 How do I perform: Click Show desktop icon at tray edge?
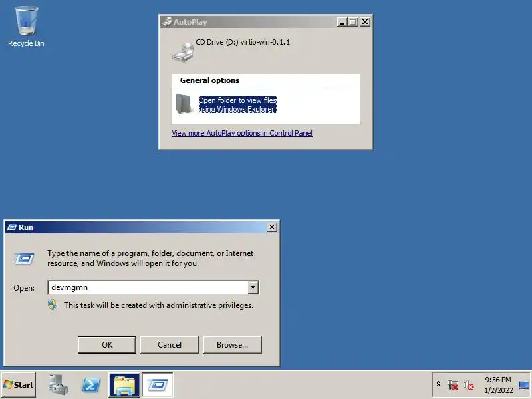[524, 385]
